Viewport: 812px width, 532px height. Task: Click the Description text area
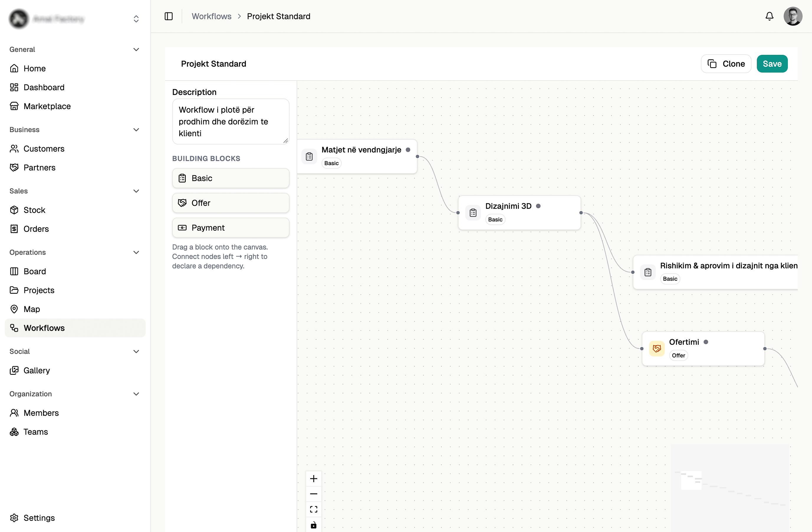point(231,121)
